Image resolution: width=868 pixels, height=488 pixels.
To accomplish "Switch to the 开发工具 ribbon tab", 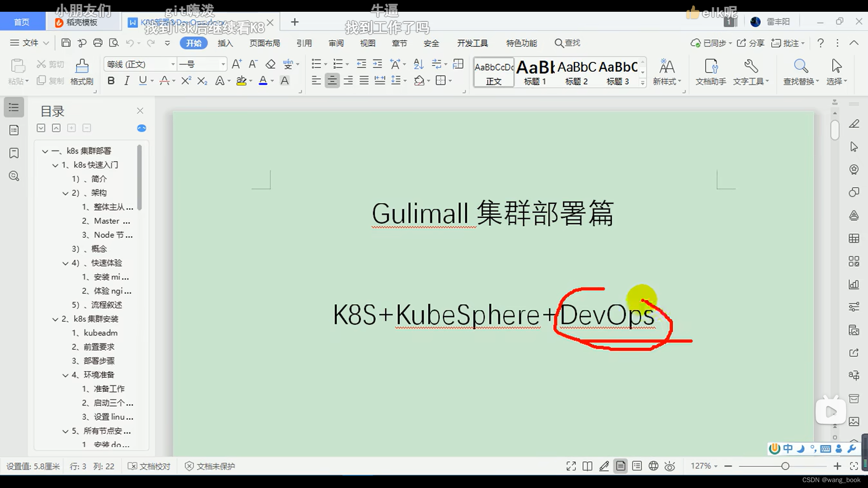I will point(472,43).
